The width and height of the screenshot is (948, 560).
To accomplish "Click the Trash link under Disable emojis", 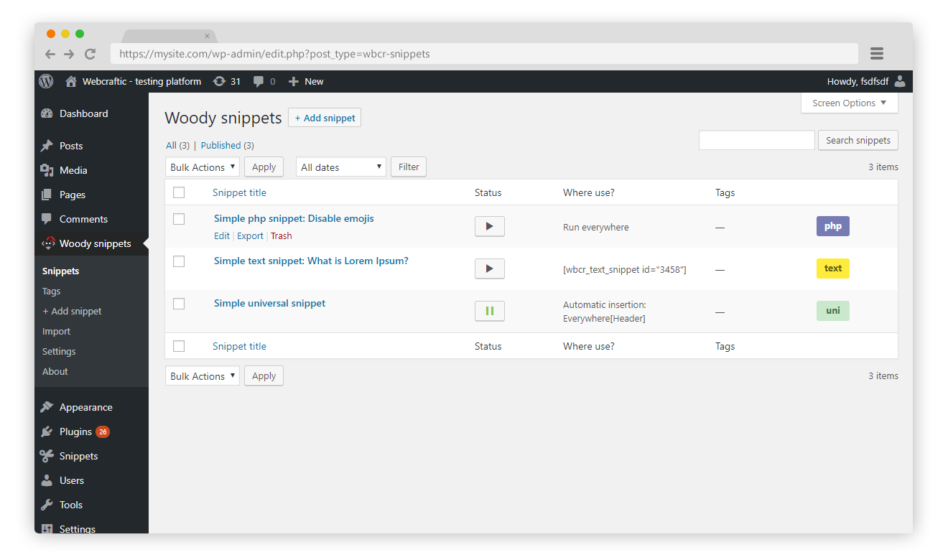I will click(281, 235).
